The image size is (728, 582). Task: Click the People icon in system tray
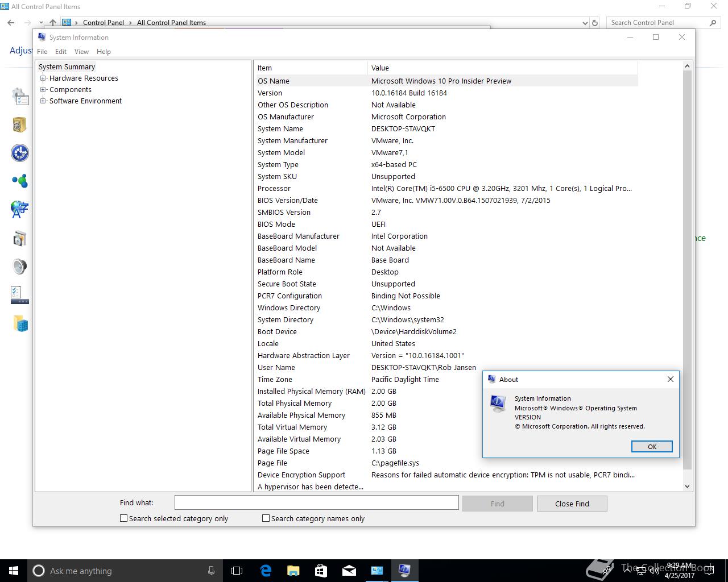pyautogui.click(x=608, y=570)
